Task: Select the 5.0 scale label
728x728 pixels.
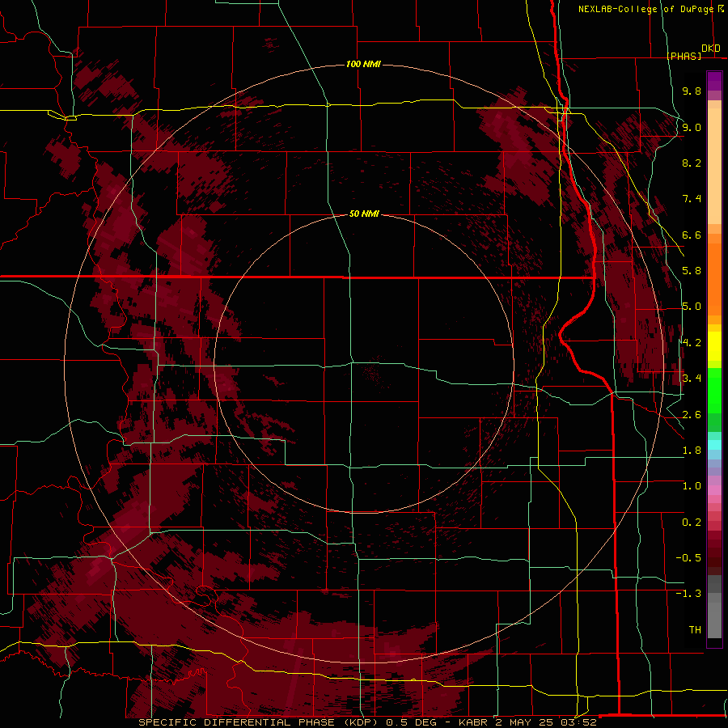Action: (x=692, y=307)
